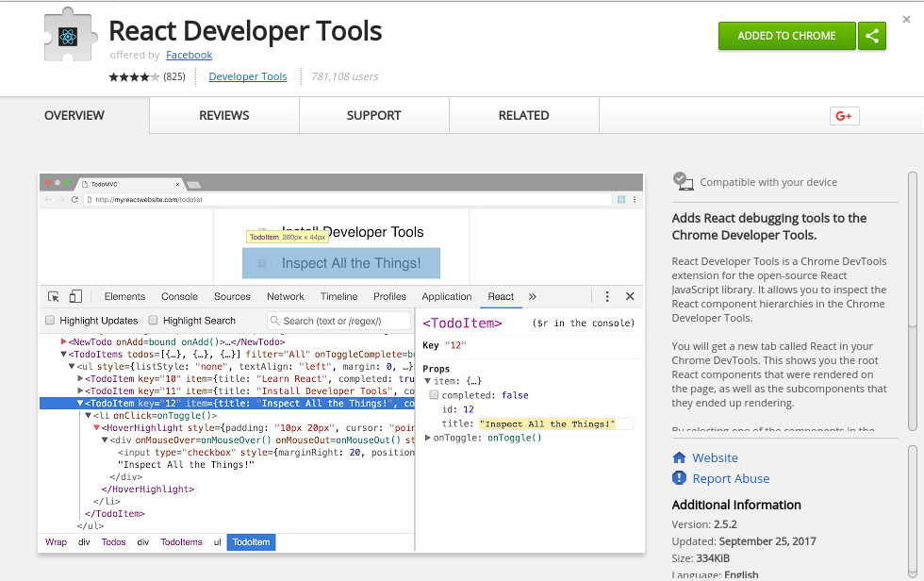Check the Inspect All the Things todo checkbox

pyautogui.click(x=262, y=263)
